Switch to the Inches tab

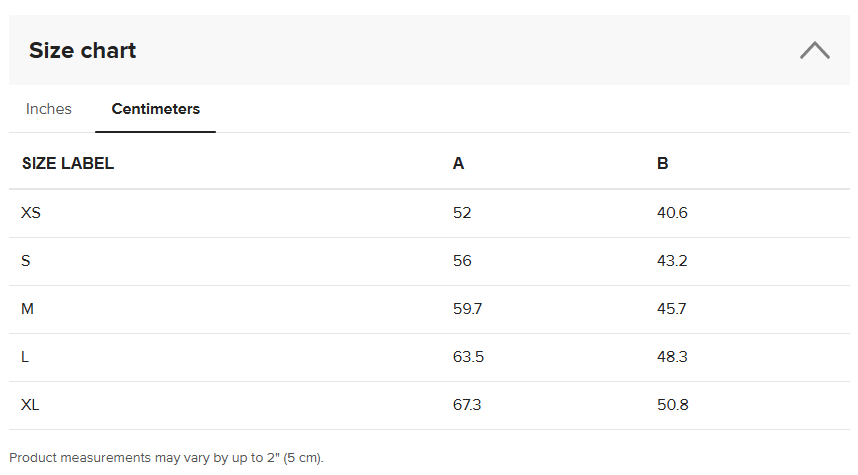point(49,109)
